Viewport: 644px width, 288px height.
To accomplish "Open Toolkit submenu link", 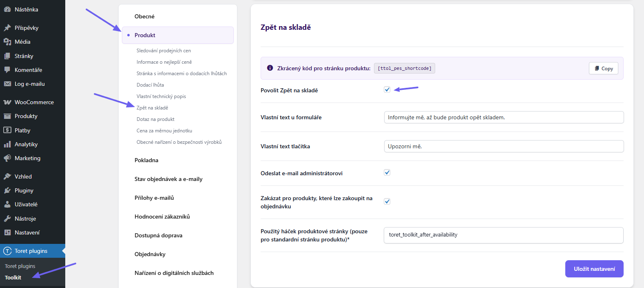I will [13, 277].
